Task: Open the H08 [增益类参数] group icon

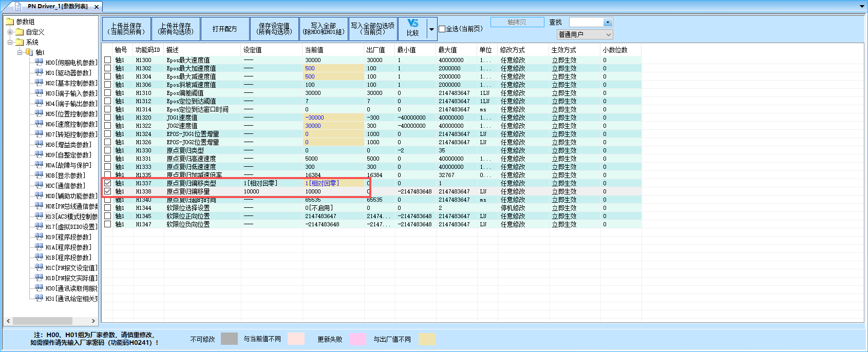Action: tap(39, 144)
